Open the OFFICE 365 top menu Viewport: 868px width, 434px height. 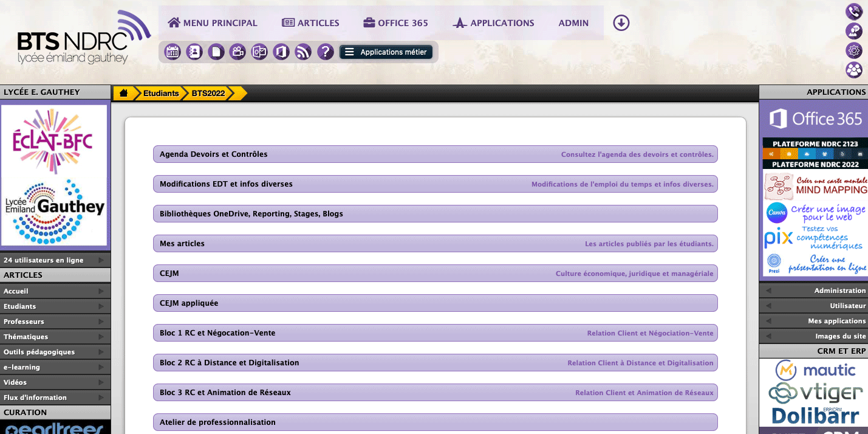pos(395,23)
